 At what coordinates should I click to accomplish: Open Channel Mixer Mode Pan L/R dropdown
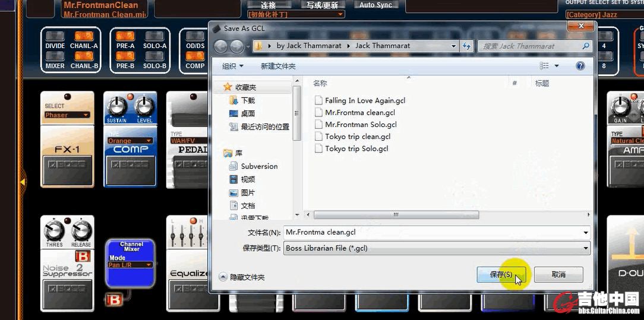130,265
